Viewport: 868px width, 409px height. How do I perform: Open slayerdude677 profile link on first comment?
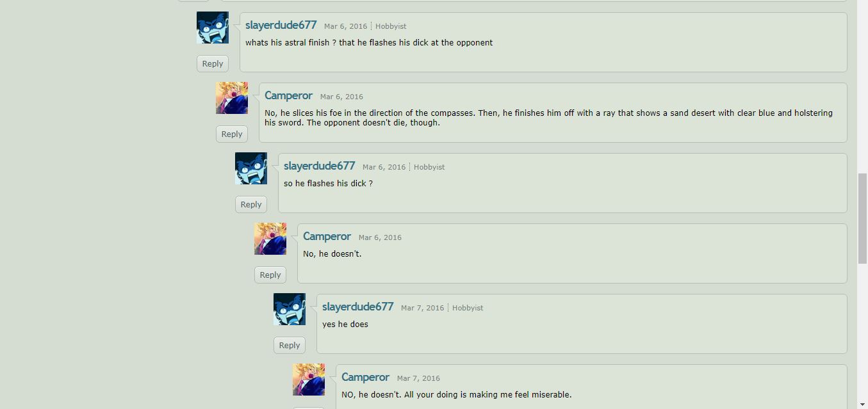coord(281,25)
